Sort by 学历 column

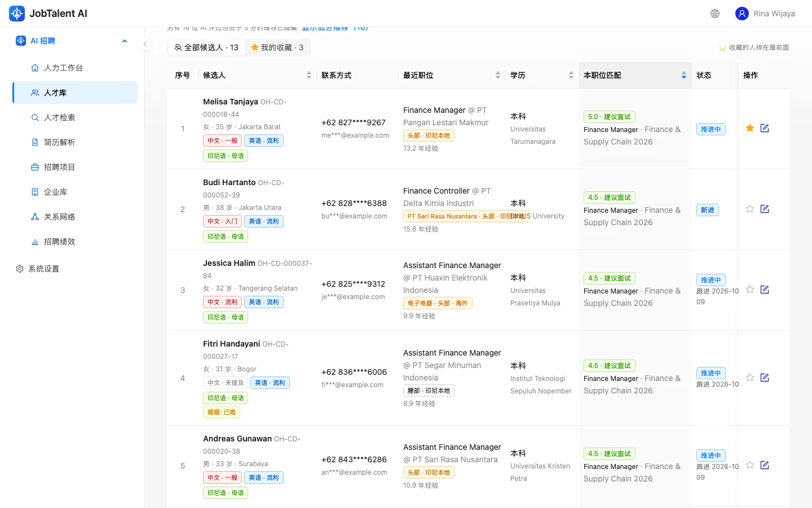pos(571,75)
